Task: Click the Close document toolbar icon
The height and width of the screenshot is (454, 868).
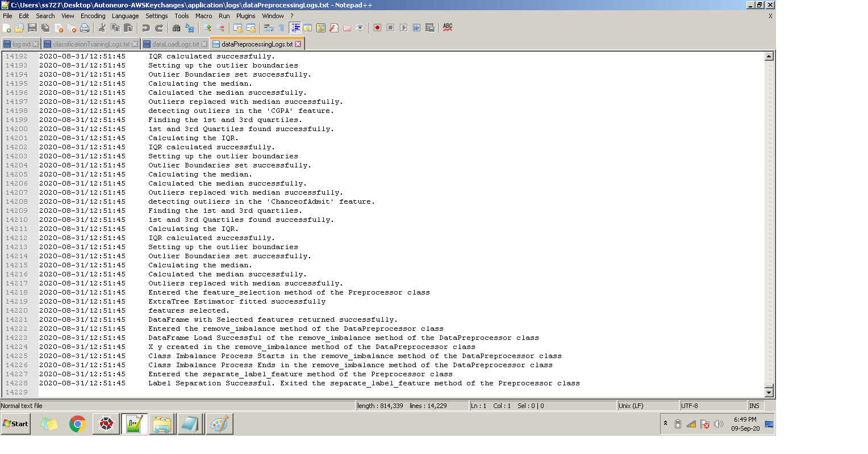Action: 59,28
